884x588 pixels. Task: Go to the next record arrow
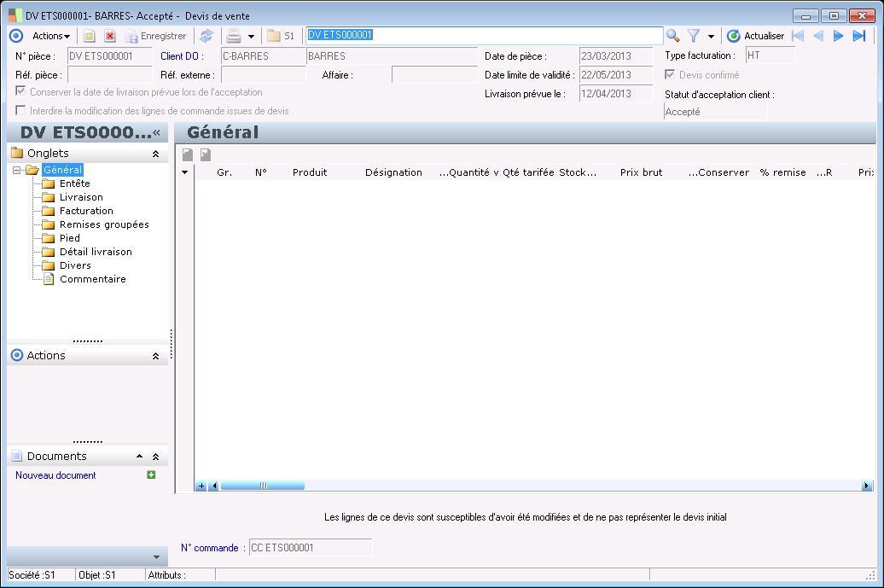(x=838, y=36)
